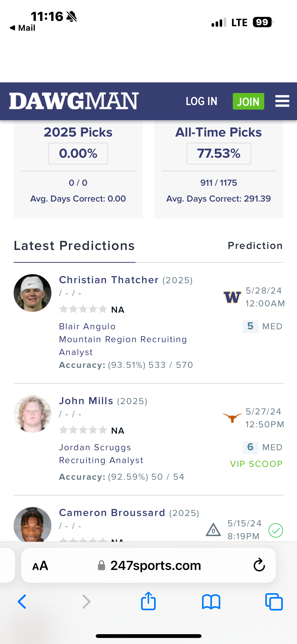Viewport: 297px width, 644px height.
Task: Tap the green checkmark circle for Broussard
Action: coord(276,530)
